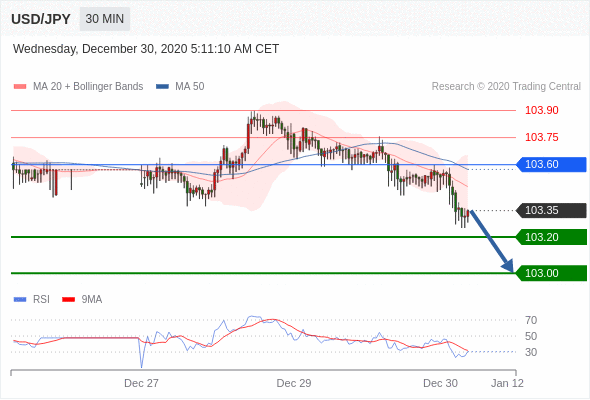This screenshot has width=590, height=400.
Task: Click the Research © 2020 Trading Central credit
Action: click(506, 87)
